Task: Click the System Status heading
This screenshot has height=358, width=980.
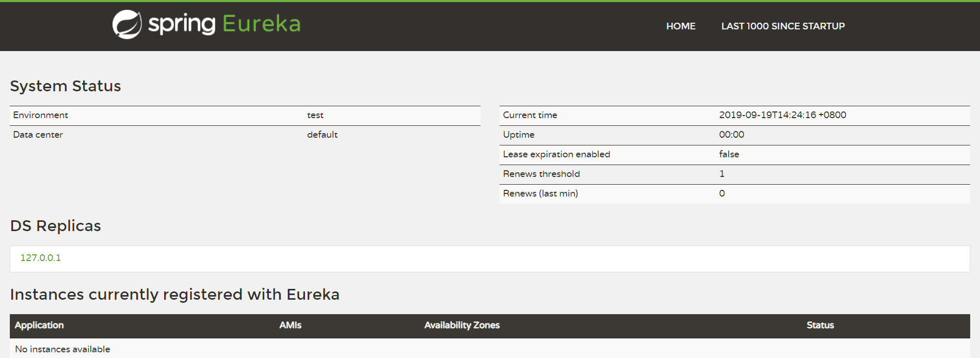Action: click(x=66, y=86)
